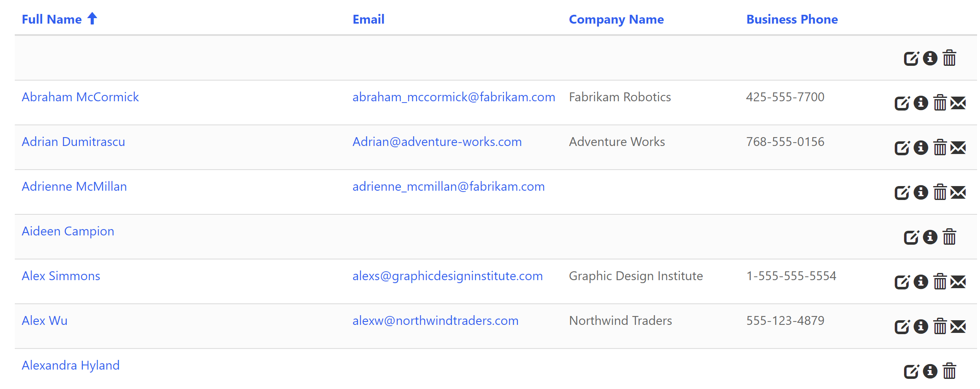Image resolution: width=980 pixels, height=389 pixels.
Task: Click edit icon for Abraham McCormick
Action: pyautogui.click(x=902, y=103)
